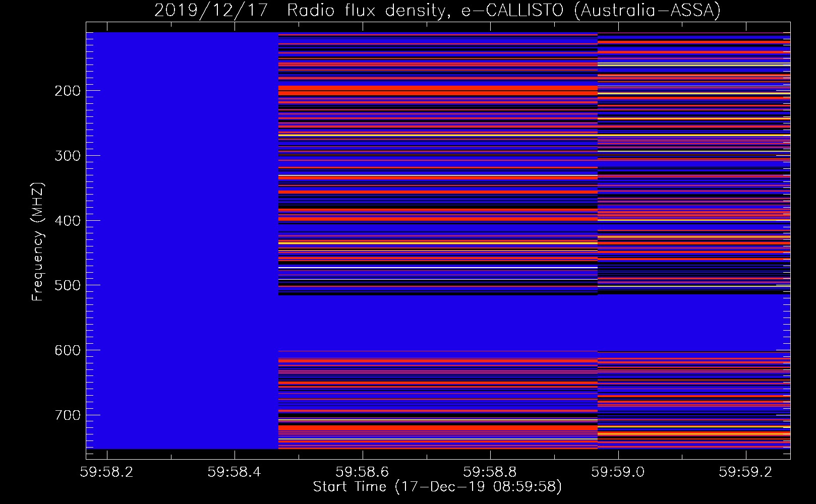Click the plot title 'Radio flux density, e-CALLISTO (Australia-ASSA)'
816x504 pixels.
[504, 10]
